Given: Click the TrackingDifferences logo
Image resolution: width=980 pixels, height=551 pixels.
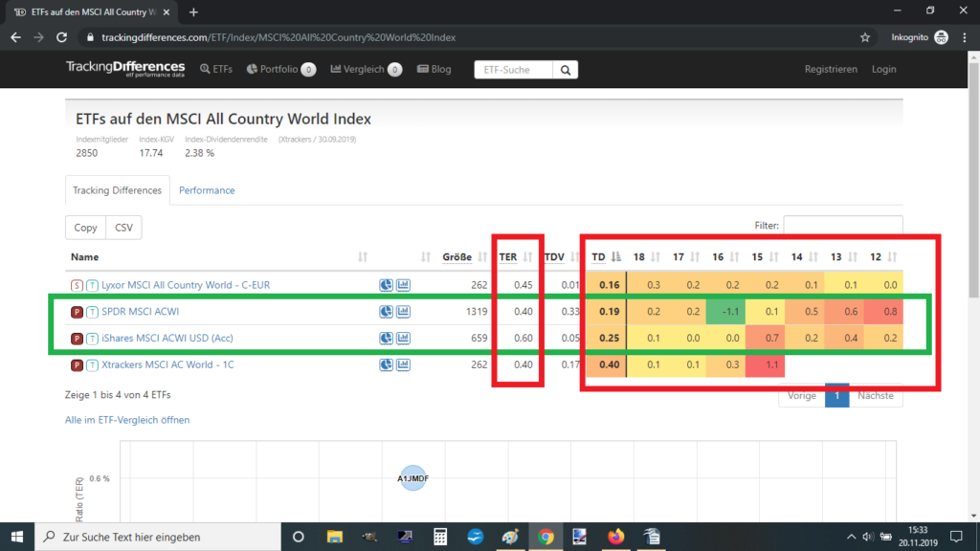Looking at the screenshot, I should (x=125, y=69).
